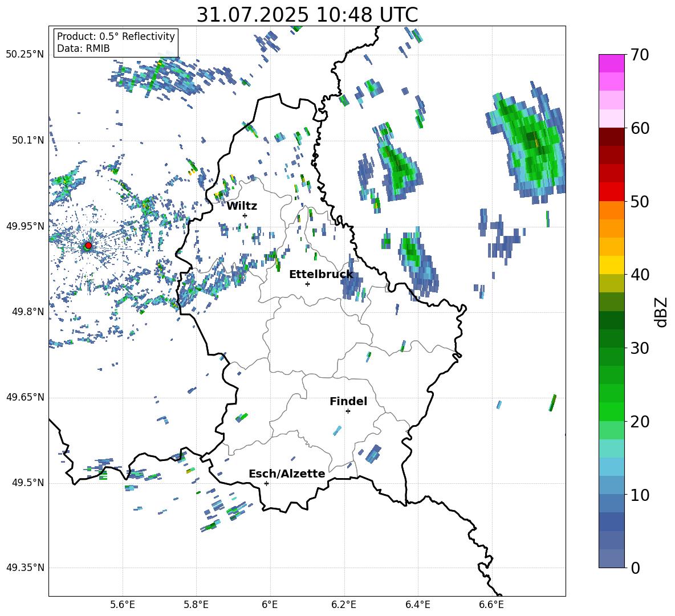Click the 6.2°E longitude label
Screen dimensions: 675x616
[x=344, y=605]
